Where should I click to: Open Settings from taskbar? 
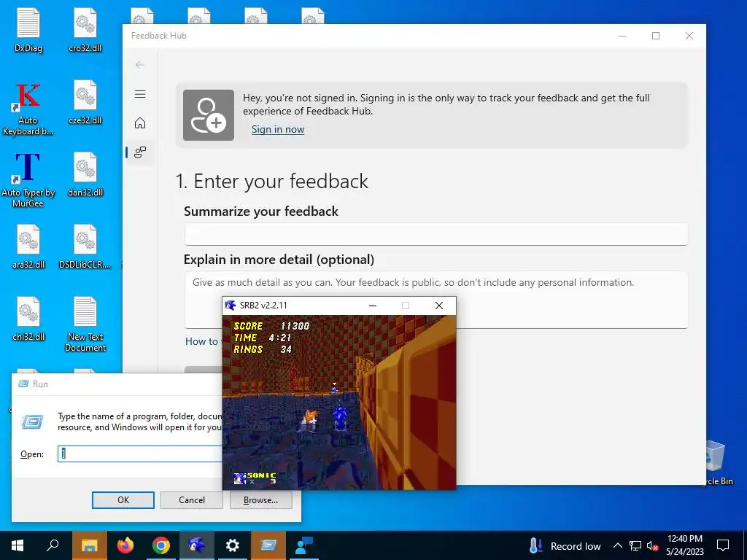[x=233, y=545]
